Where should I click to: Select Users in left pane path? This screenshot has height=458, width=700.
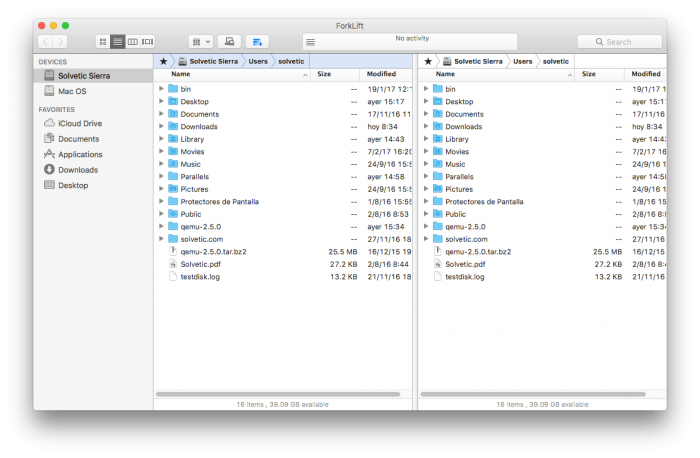(258, 62)
